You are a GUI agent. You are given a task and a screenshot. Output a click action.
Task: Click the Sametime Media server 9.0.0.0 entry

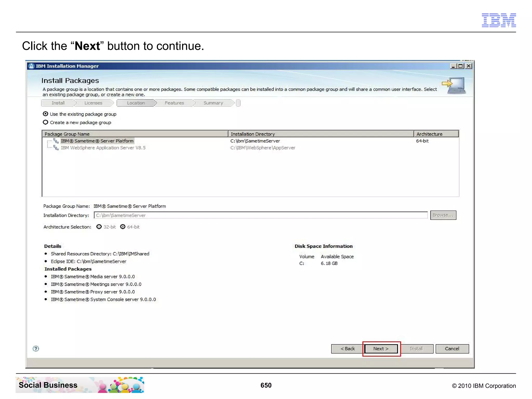click(x=93, y=277)
